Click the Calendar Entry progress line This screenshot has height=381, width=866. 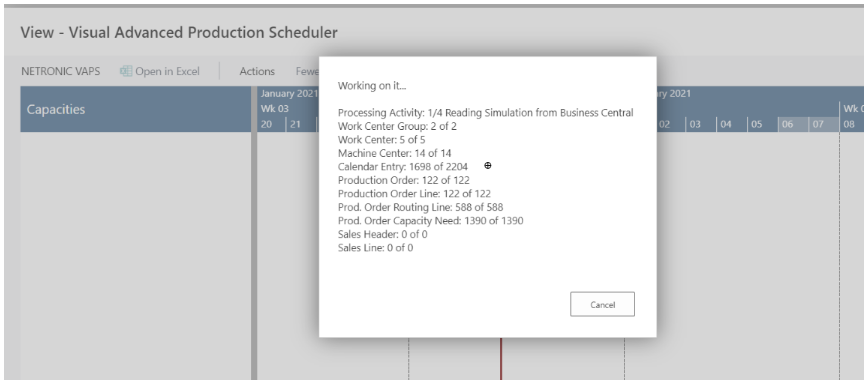(403, 166)
